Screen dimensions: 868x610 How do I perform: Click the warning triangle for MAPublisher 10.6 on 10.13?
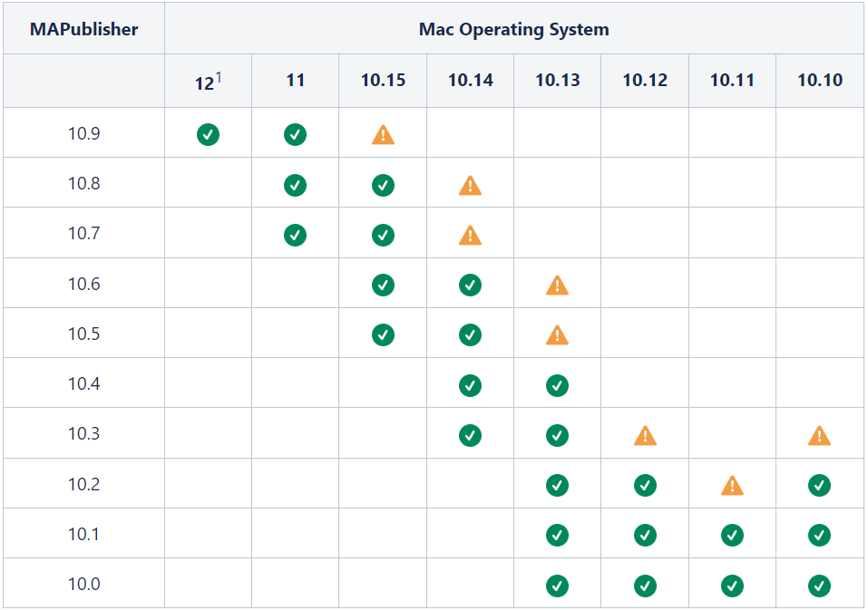coord(557,286)
